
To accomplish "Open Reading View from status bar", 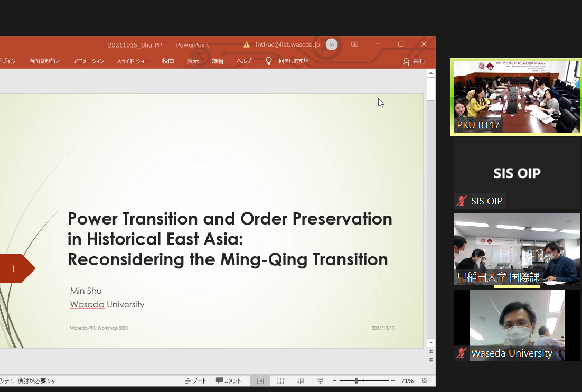I will click(x=300, y=381).
